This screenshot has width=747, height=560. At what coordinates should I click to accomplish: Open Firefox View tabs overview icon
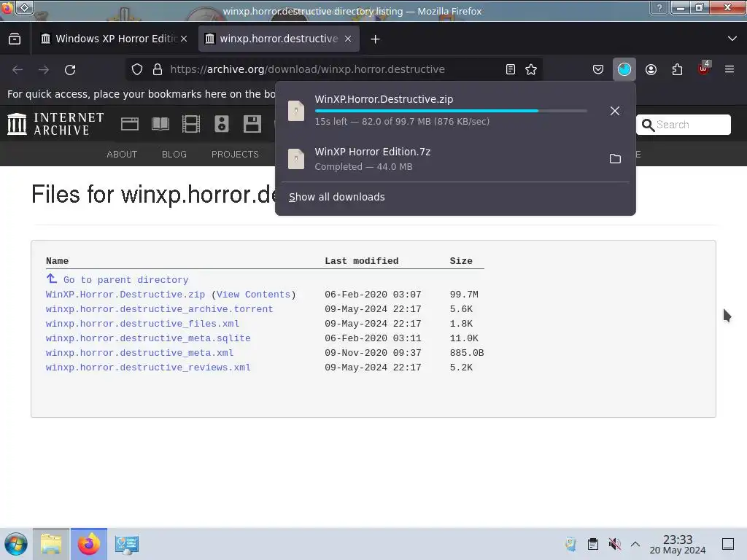[x=15, y=39]
